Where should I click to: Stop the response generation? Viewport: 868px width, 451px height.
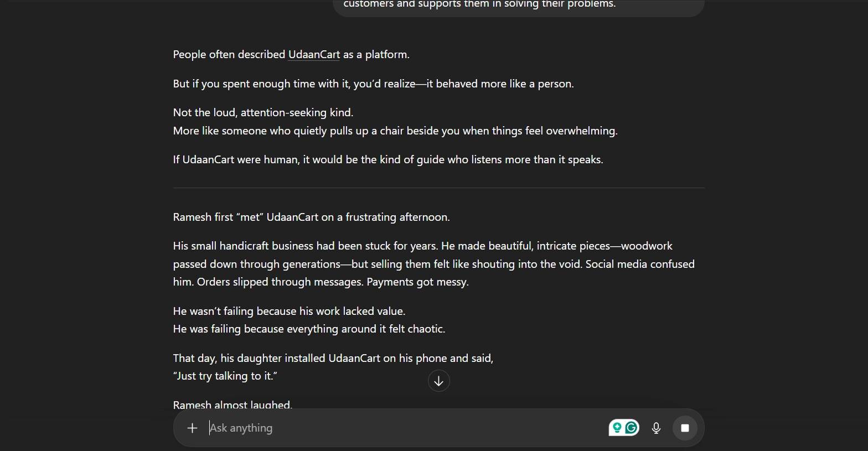point(685,428)
